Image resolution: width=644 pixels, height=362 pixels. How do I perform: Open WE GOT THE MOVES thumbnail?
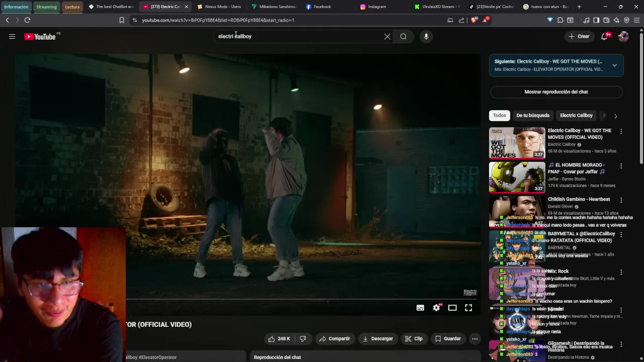pos(517,143)
